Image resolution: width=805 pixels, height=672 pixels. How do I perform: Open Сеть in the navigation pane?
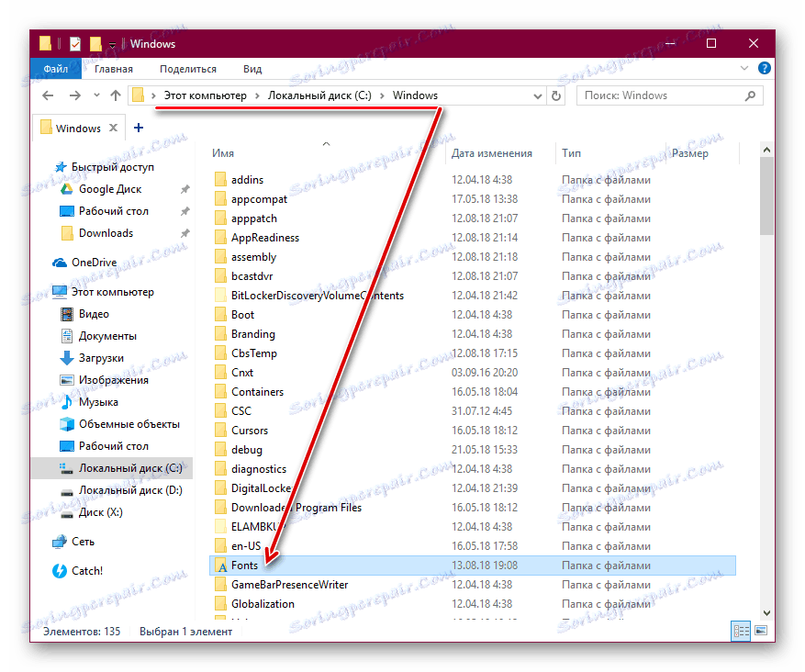(83, 542)
